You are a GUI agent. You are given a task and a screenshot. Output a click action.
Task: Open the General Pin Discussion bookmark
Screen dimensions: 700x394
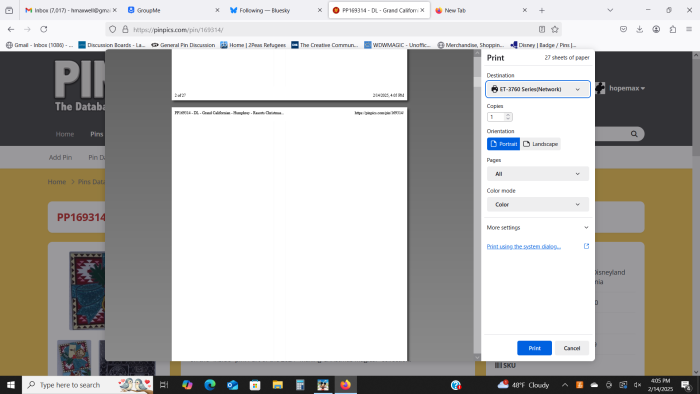[x=183, y=45]
